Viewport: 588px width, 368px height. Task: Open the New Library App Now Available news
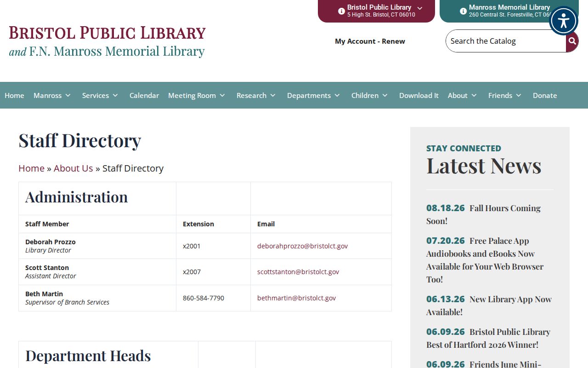(x=489, y=305)
